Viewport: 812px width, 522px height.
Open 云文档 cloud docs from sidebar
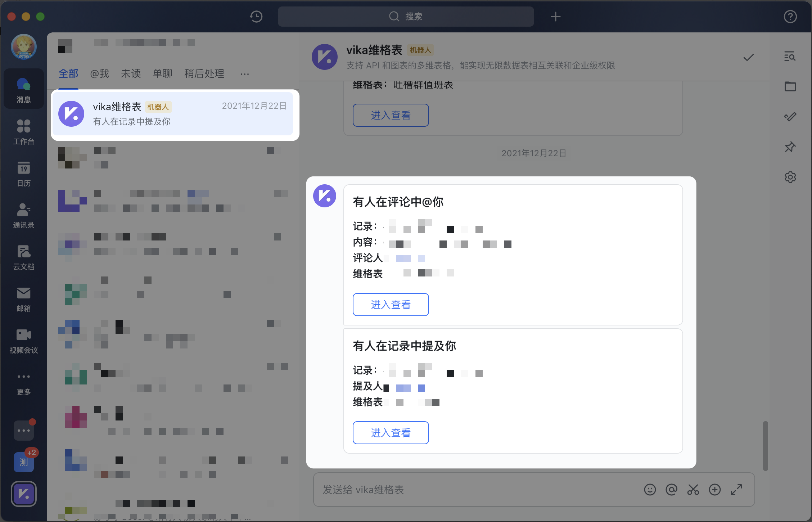[23, 258]
